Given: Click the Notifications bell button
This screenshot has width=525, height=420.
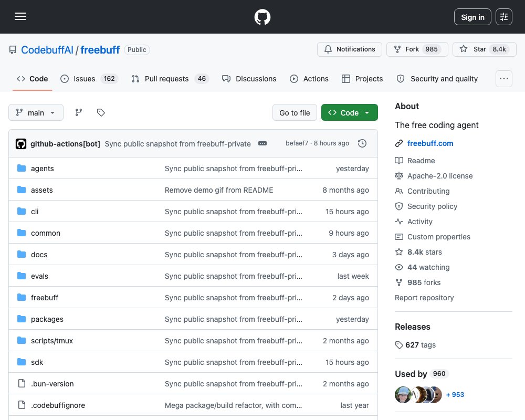Looking at the screenshot, I should click(x=350, y=49).
